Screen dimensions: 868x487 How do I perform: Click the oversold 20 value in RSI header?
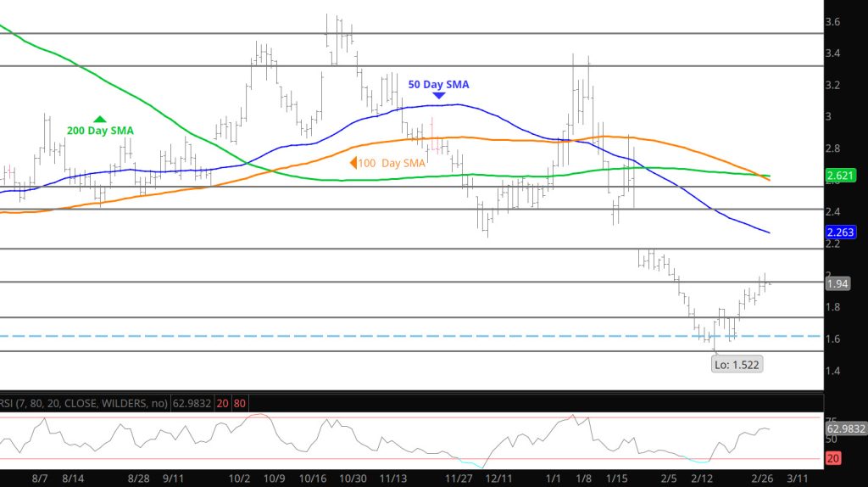pos(222,403)
